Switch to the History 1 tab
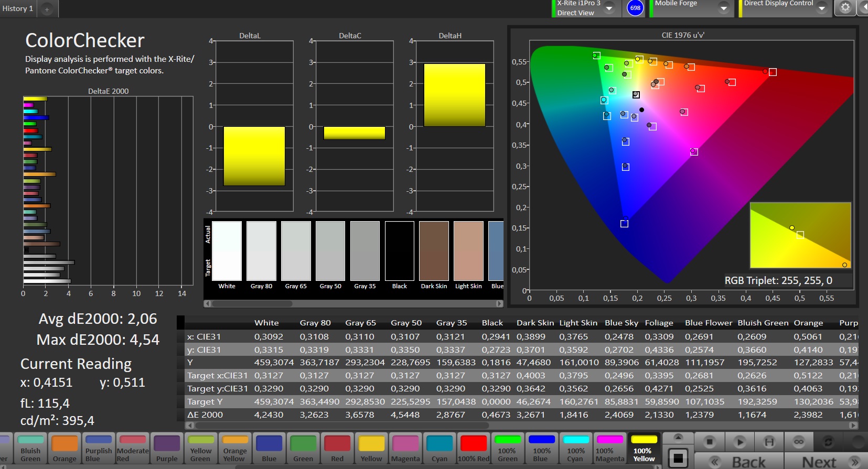 coord(18,8)
